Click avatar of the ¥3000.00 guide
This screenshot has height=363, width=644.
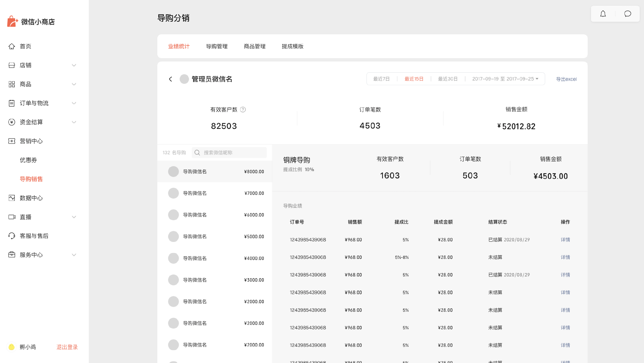173,280
